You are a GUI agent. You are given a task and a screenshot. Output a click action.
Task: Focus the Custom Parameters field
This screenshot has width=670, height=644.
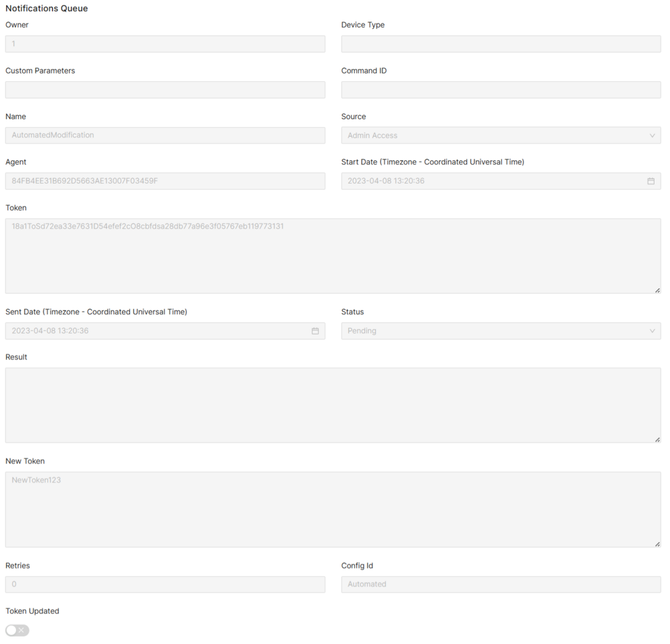[x=165, y=90]
